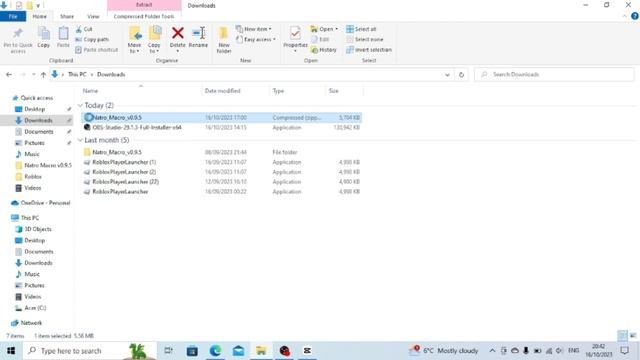Click Invert selection in the ribbon

(369, 50)
